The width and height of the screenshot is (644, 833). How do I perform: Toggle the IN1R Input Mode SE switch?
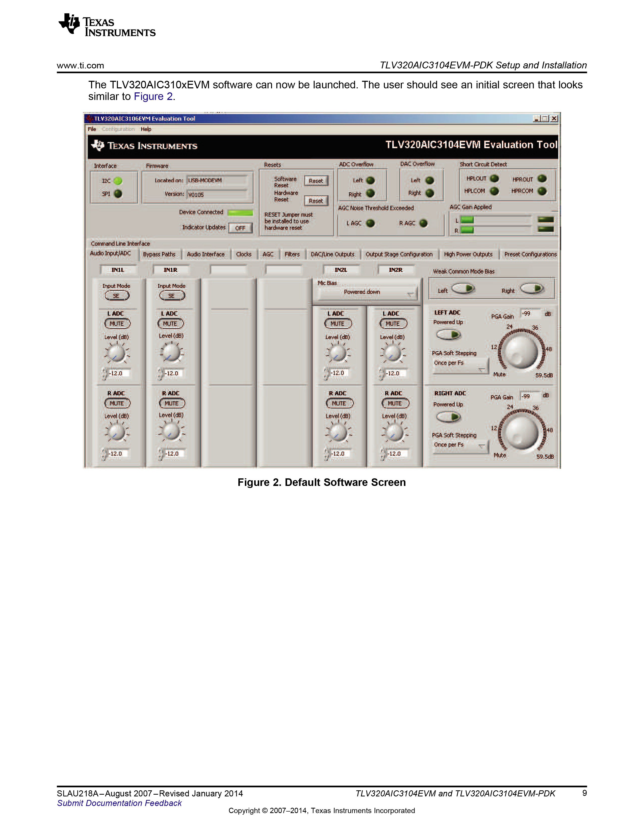point(172,296)
